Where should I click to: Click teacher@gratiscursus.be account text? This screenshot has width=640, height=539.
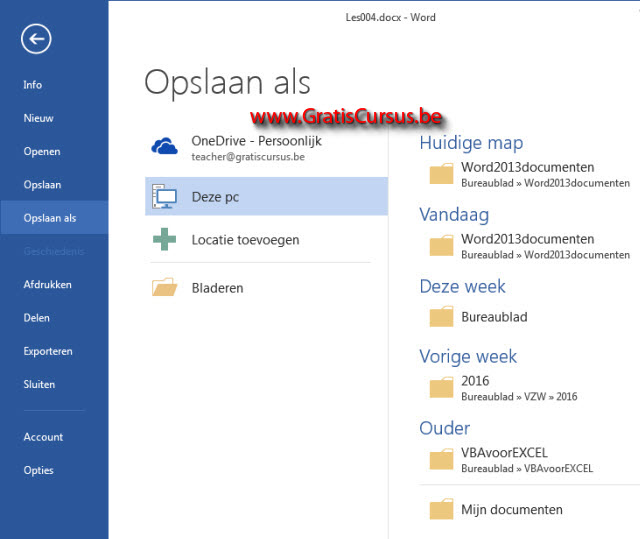point(248,157)
